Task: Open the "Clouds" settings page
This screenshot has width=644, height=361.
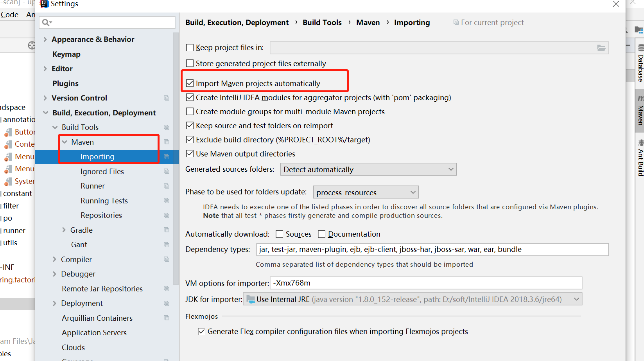Action: tap(73, 347)
